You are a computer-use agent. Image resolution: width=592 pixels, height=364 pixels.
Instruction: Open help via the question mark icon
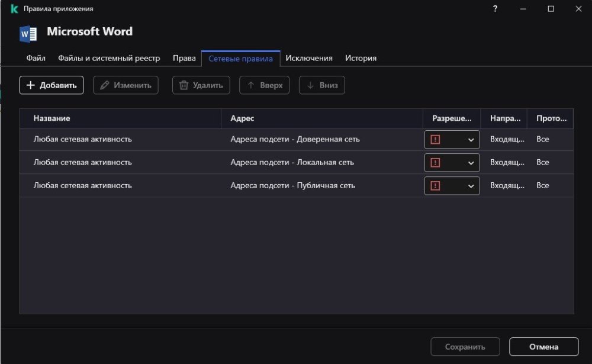(x=495, y=9)
